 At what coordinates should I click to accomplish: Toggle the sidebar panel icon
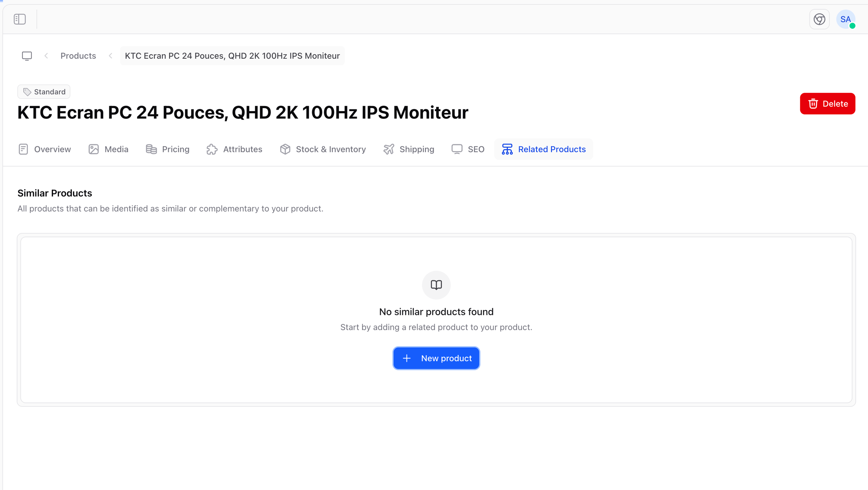click(20, 19)
